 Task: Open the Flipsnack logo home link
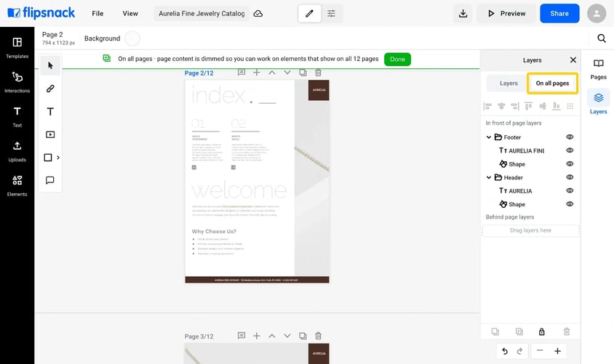(41, 13)
